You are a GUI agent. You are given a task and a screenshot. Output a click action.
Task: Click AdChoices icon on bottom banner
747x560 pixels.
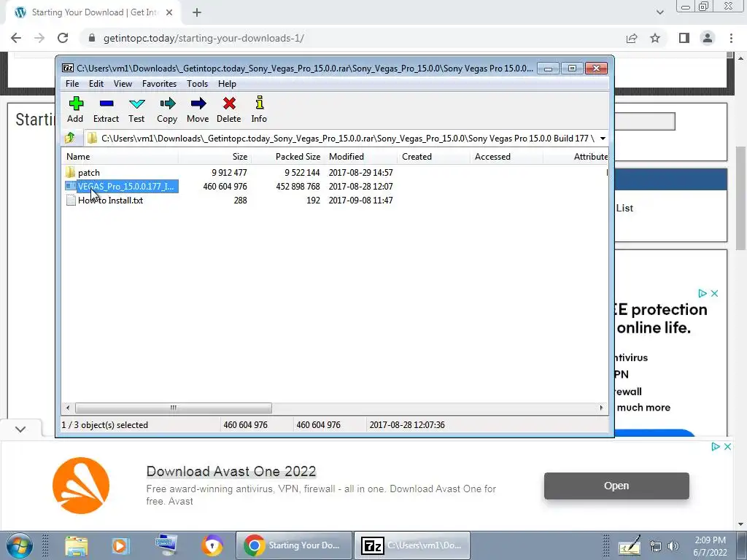tap(716, 447)
